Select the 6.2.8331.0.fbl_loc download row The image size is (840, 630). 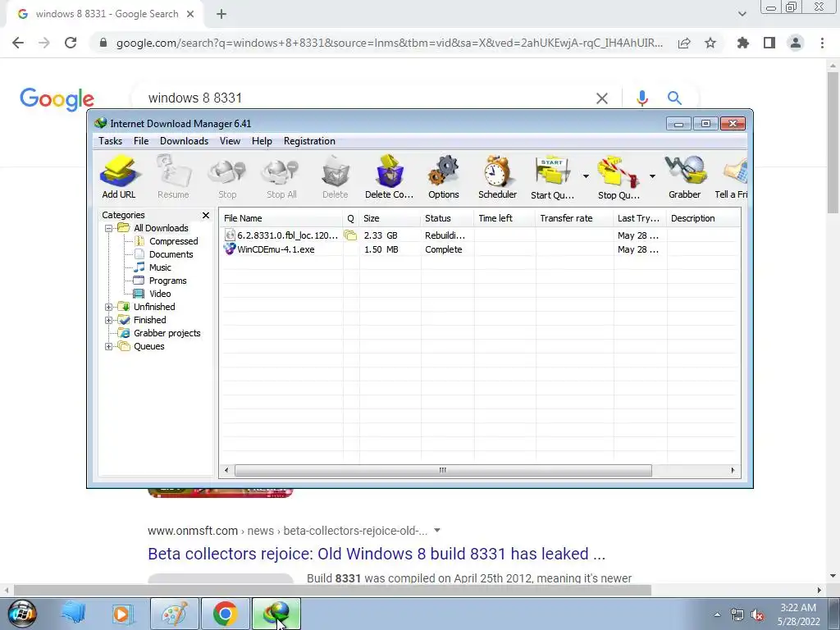480,235
